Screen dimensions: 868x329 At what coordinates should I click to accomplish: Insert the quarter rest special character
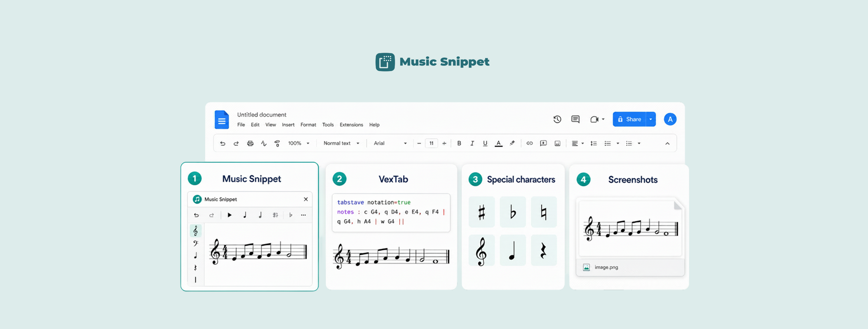click(544, 250)
